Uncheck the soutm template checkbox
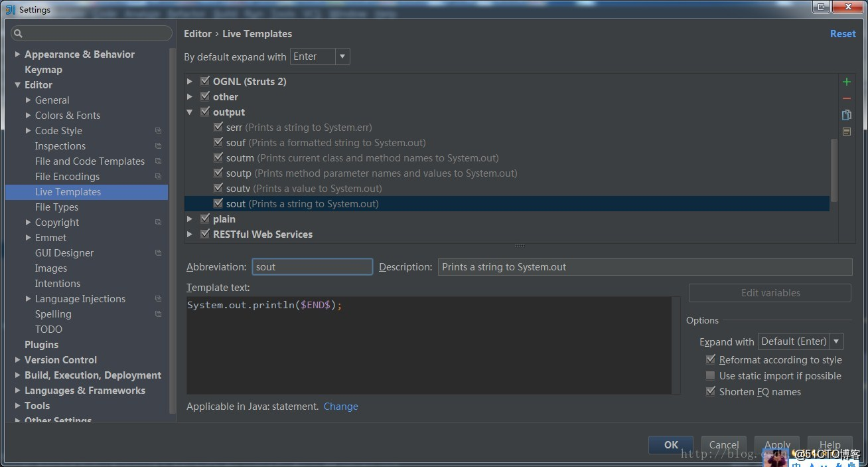The width and height of the screenshot is (868, 467). coord(218,157)
